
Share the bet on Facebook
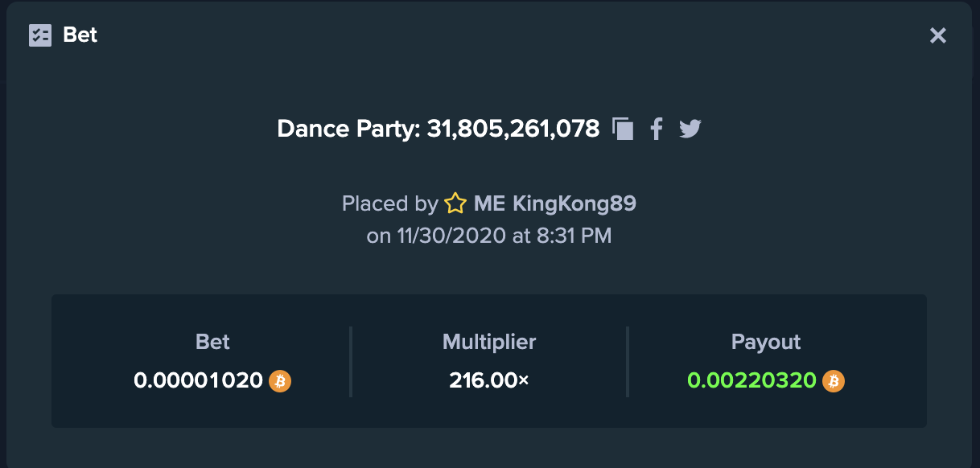coord(657,129)
